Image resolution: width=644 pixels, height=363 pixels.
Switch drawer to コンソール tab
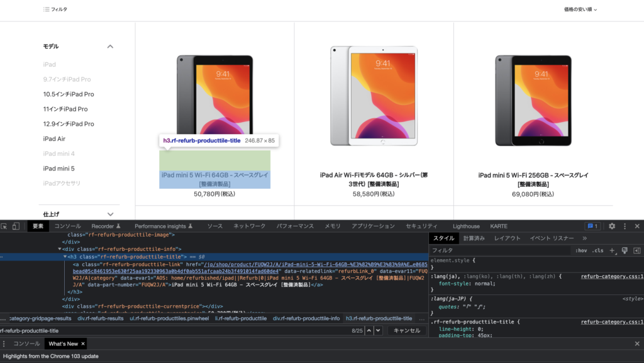[x=26, y=343]
